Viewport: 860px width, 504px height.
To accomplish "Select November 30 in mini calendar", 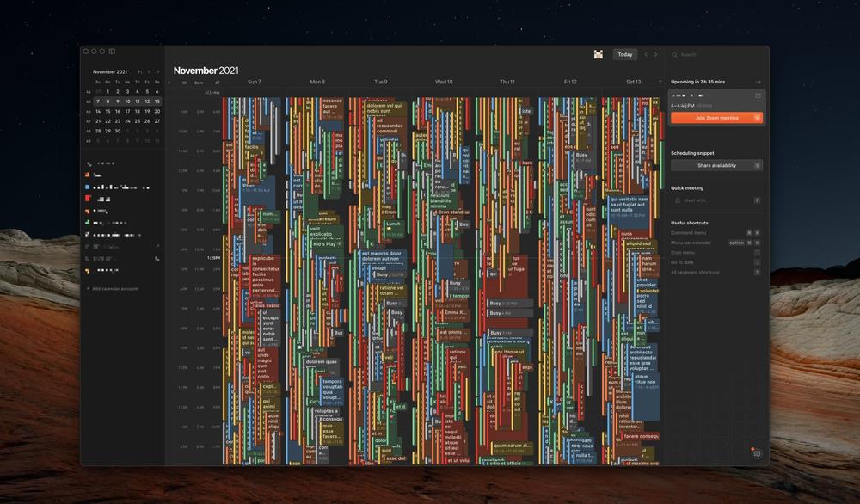I will pos(117,131).
